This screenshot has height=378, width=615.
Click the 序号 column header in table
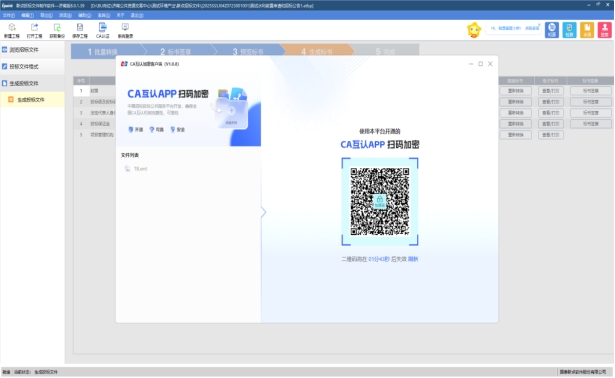[x=81, y=81]
